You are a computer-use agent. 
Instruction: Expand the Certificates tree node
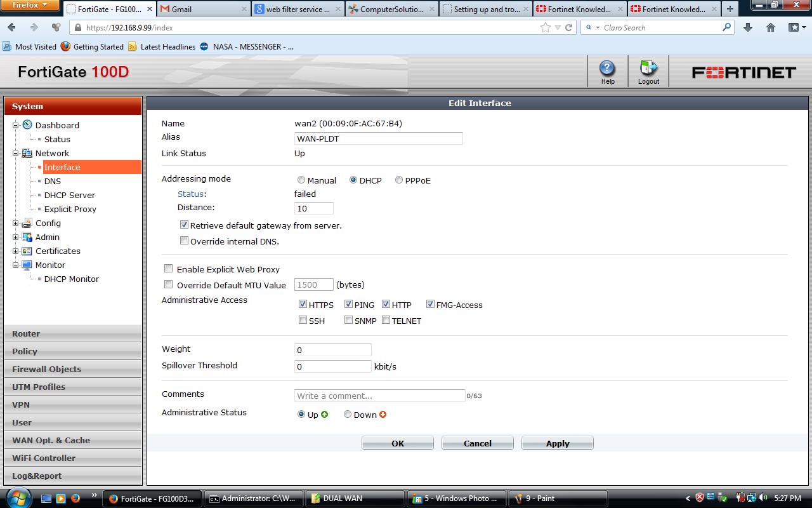point(16,251)
